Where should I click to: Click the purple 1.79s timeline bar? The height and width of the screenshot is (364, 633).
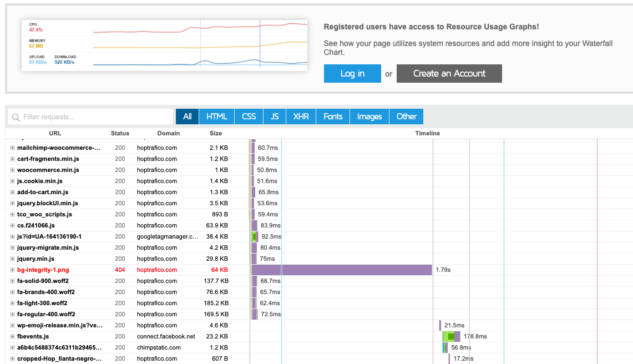(x=342, y=270)
